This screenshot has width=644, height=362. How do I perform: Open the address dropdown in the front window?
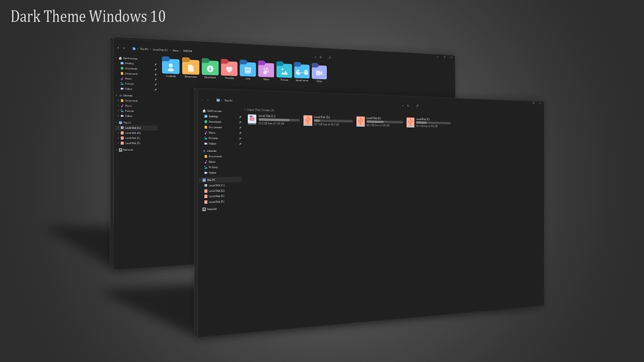point(403,106)
